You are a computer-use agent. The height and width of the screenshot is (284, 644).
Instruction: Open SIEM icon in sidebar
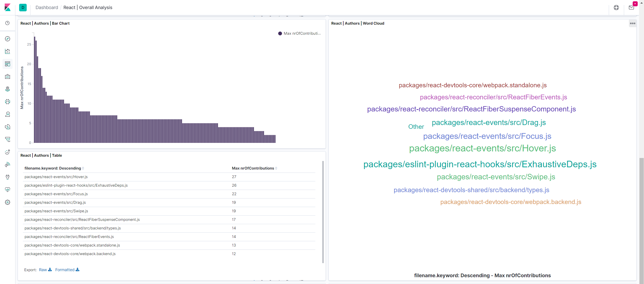tap(8, 165)
